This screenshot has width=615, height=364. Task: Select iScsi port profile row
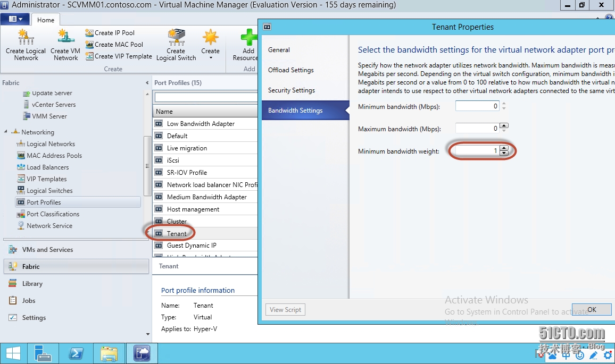(205, 160)
